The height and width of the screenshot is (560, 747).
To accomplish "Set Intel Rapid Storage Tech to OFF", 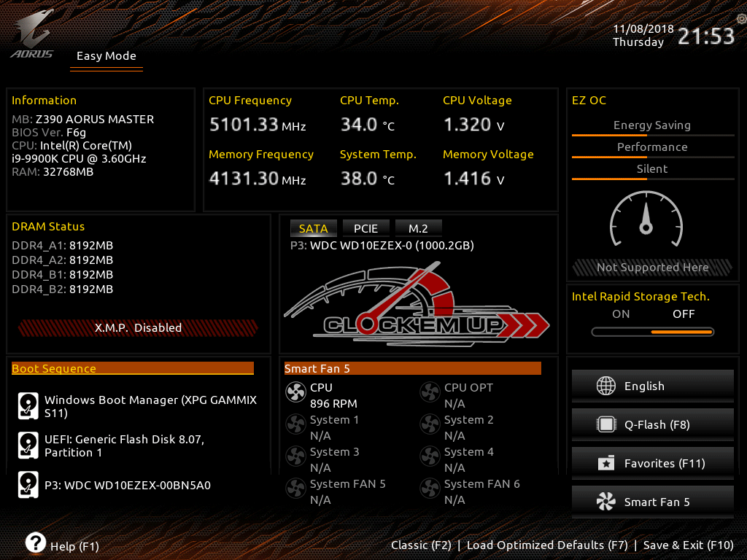I will [x=683, y=314].
